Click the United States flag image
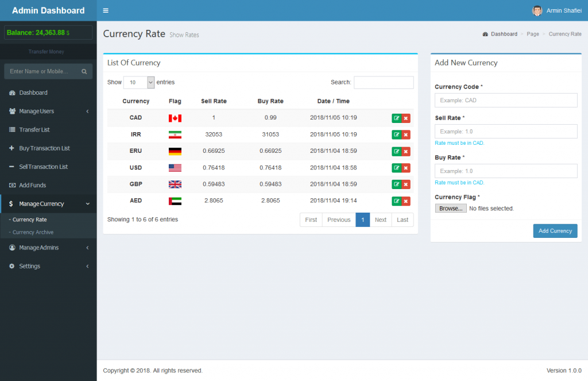The width and height of the screenshot is (588, 381). click(x=175, y=168)
